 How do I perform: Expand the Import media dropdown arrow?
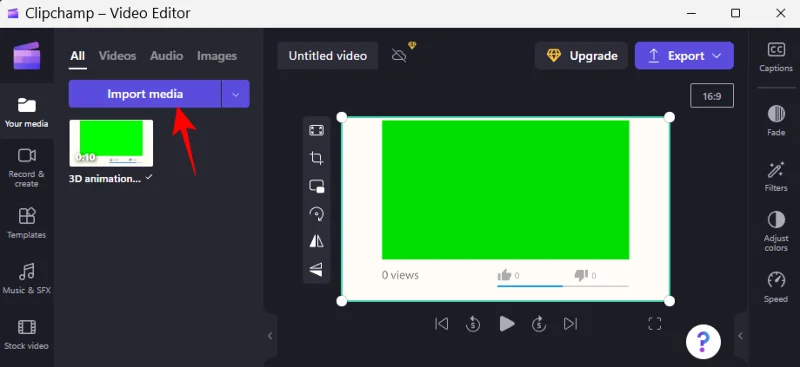[x=235, y=94]
